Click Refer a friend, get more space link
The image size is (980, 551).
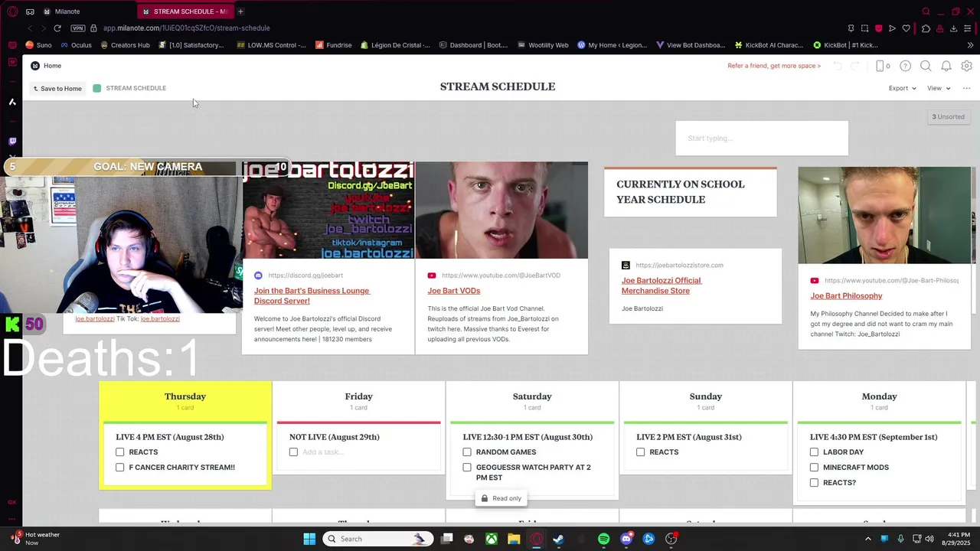pos(774,66)
